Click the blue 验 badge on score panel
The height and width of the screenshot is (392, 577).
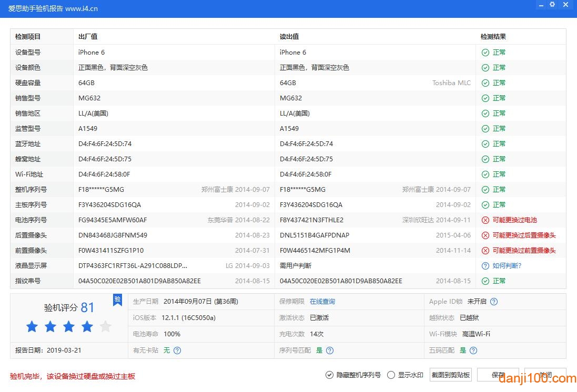click(117, 299)
